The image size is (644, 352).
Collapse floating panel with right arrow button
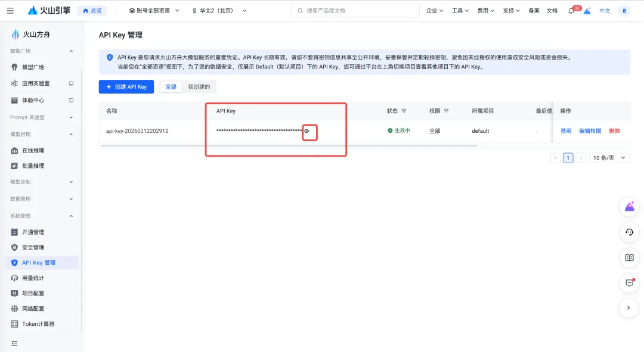pyautogui.click(x=629, y=308)
